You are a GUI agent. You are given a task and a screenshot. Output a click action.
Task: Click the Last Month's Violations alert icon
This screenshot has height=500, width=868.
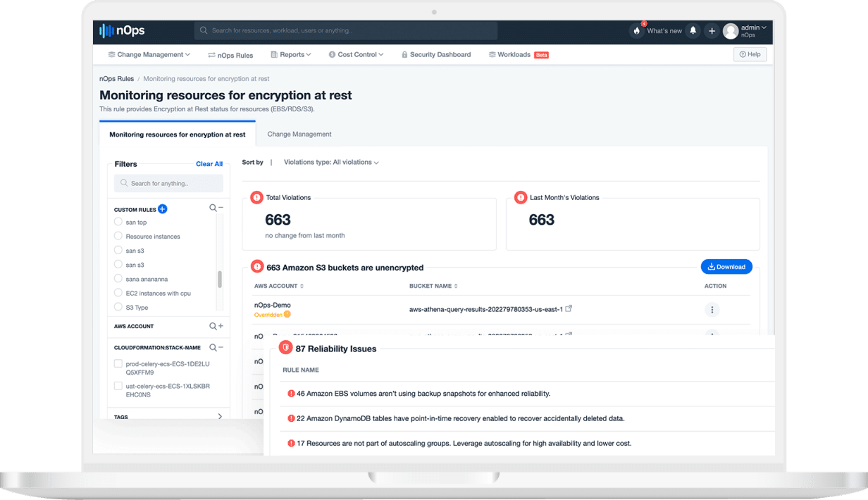point(521,198)
